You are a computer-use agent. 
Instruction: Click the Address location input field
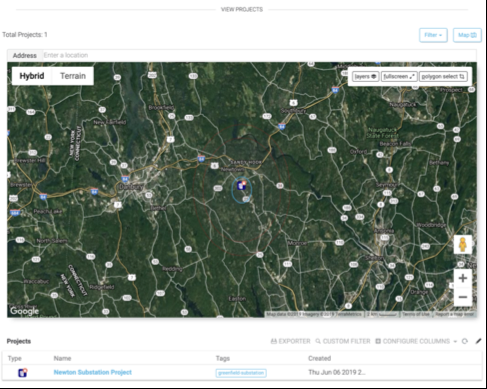[x=259, y=55]
